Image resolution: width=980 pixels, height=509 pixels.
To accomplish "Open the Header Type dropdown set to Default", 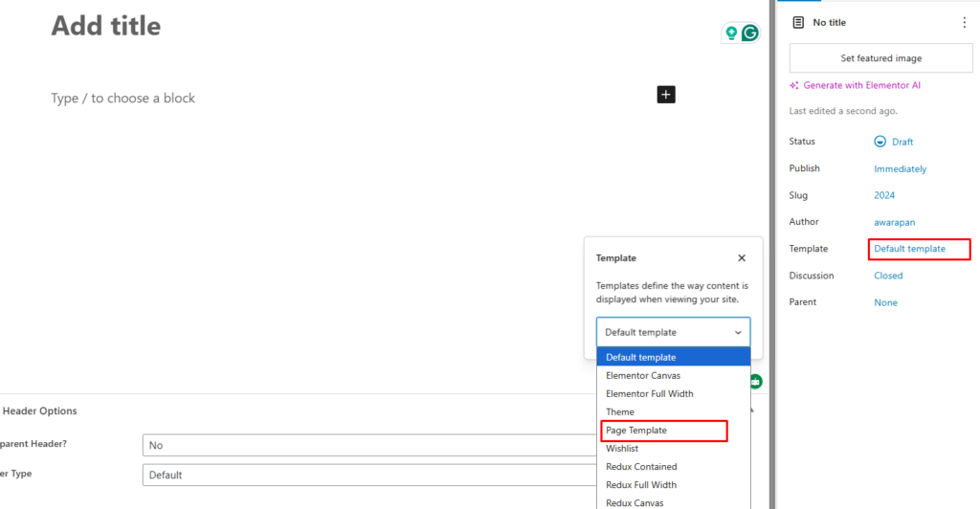I will point(368,475).
